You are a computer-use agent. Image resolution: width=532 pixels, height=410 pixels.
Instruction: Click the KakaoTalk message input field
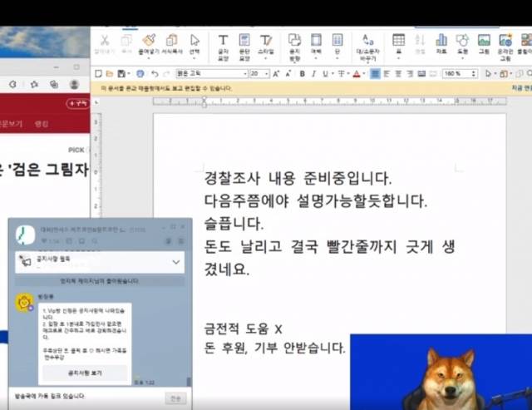[88, 397]
